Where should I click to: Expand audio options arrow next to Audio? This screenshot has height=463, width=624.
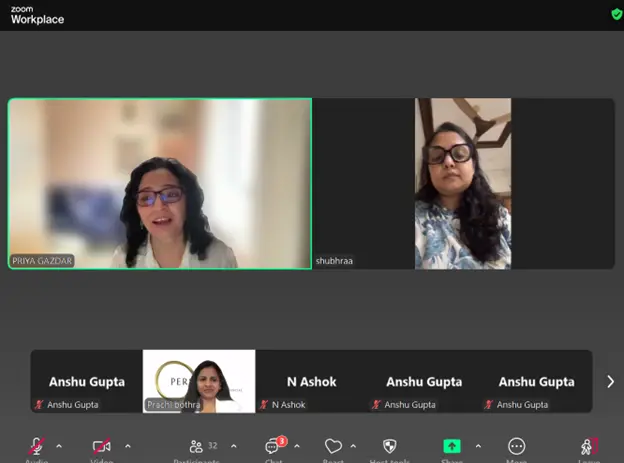click(x=59, y=446)
